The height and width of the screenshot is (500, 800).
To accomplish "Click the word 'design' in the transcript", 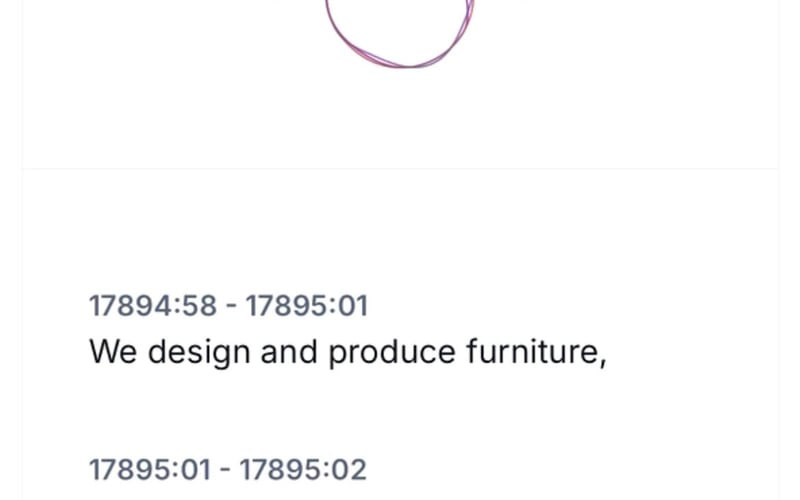I will pyautogui.click(x=199, y=353).
